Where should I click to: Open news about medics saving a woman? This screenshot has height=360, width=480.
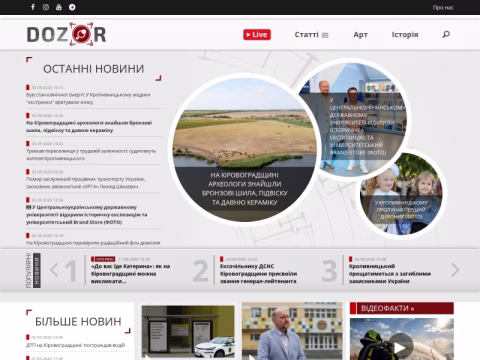88,98
